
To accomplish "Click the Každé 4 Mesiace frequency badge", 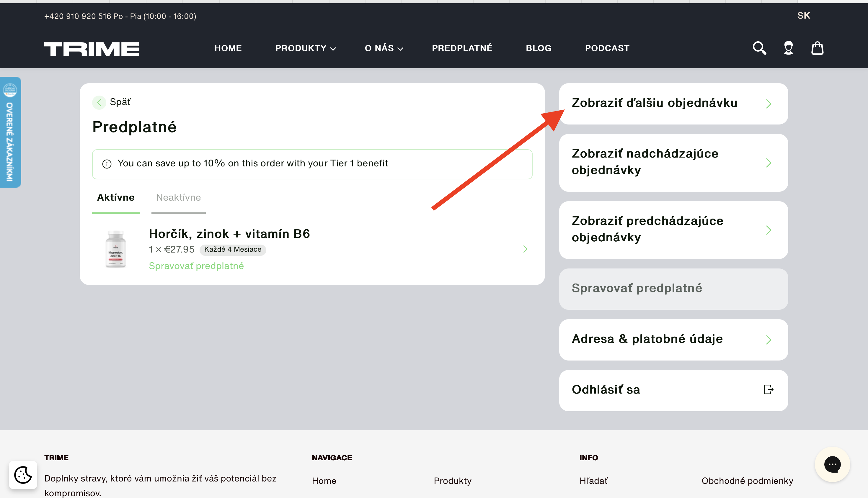I will click(x=233, y=250).
